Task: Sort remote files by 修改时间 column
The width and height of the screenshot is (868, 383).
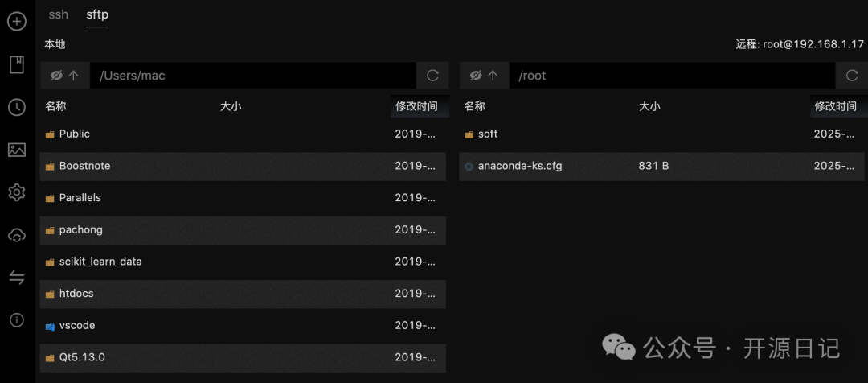Action: (835, 106)
